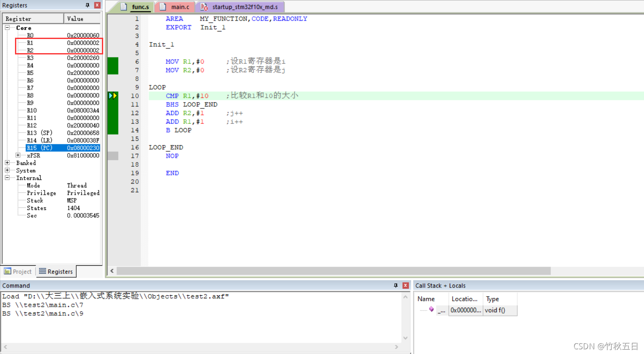Click Command window scroll right arrow
This screenshot has width=644, height=354.
pyautogui.click(x=397, y=347)
